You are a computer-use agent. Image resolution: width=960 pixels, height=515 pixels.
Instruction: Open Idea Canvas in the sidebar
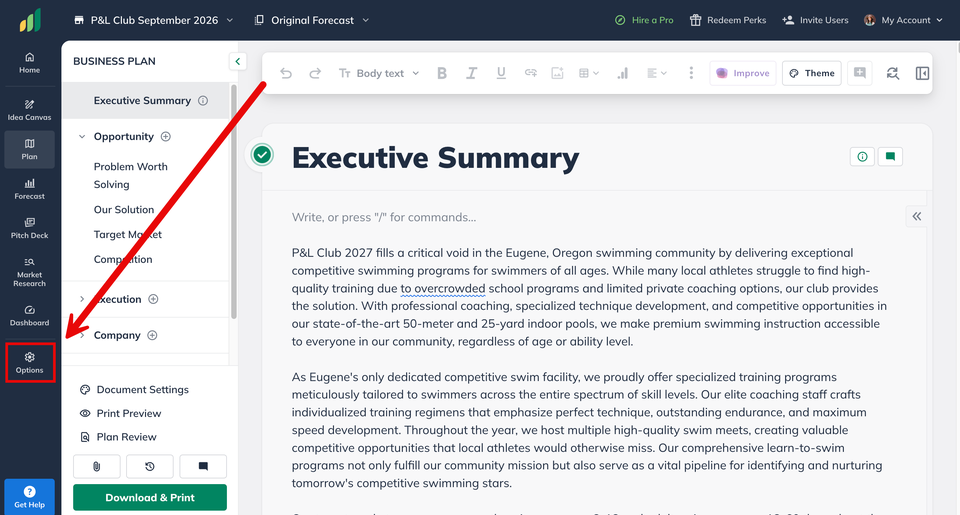tap(29, 110)
